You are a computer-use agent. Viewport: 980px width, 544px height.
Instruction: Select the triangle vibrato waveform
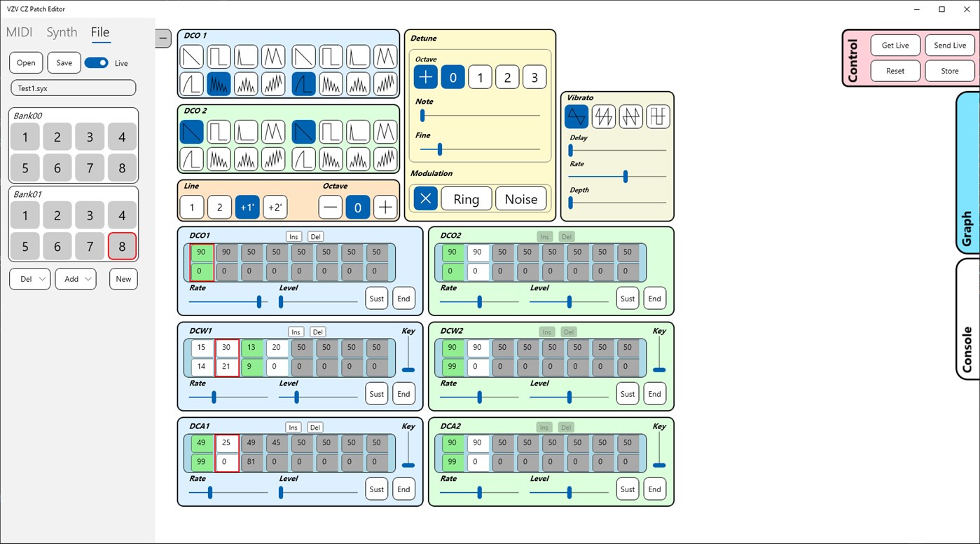[575, 116]
